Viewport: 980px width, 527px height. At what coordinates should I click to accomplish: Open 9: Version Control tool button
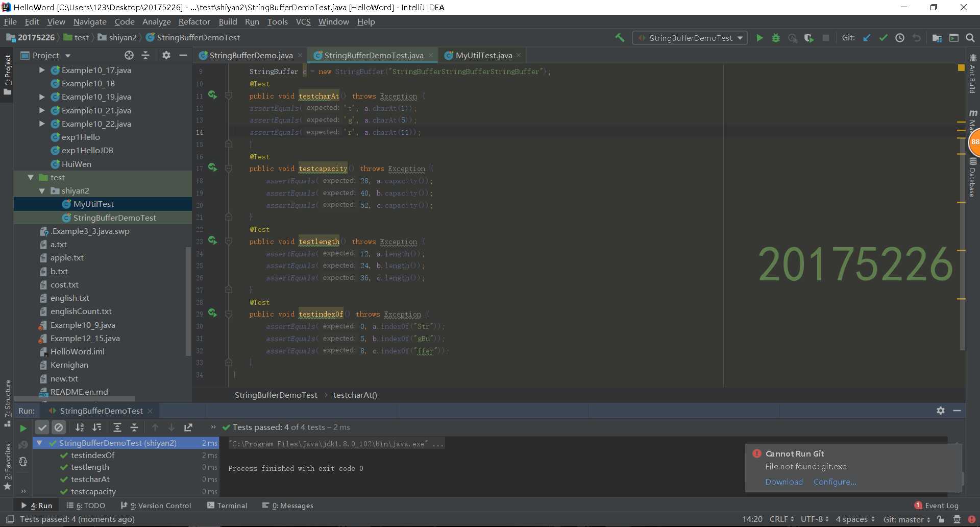[156, 506]
